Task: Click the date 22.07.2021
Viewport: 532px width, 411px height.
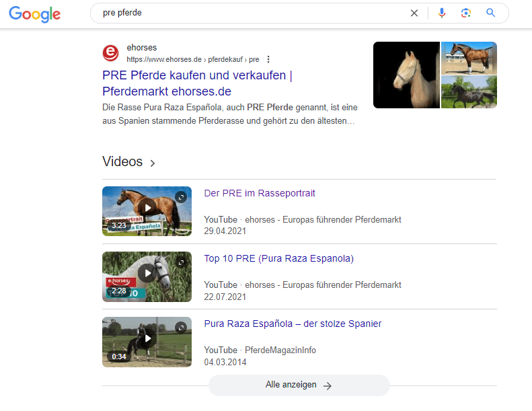Action: (225, 297)
